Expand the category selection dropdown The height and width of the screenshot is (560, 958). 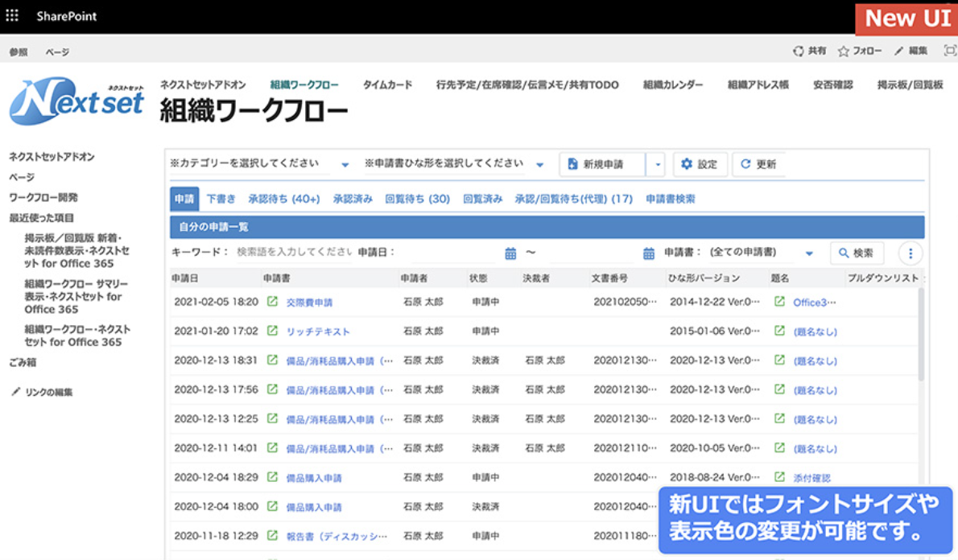point(345,165)
